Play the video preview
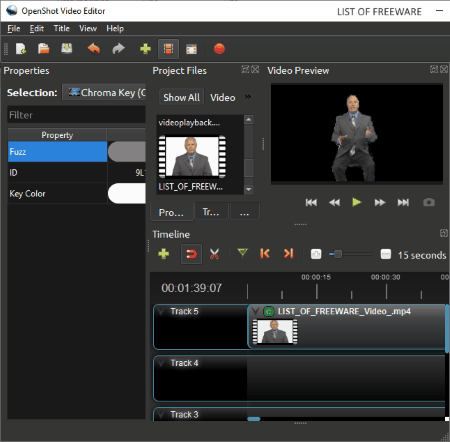Screen dimensions: 450x442 [x=357, y=202]
